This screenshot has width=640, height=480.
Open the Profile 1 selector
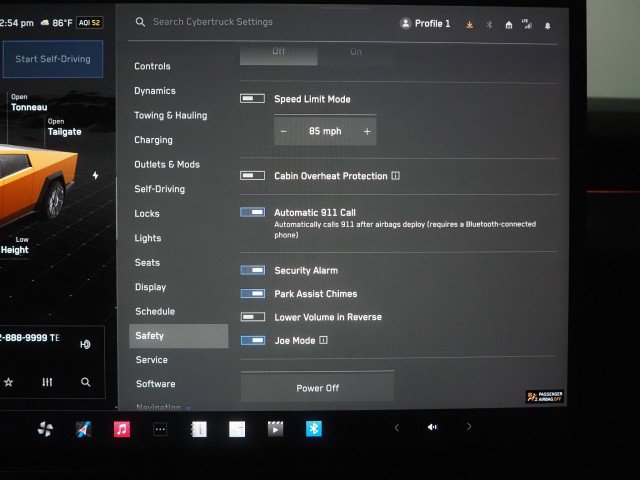(x=425, y=23)
